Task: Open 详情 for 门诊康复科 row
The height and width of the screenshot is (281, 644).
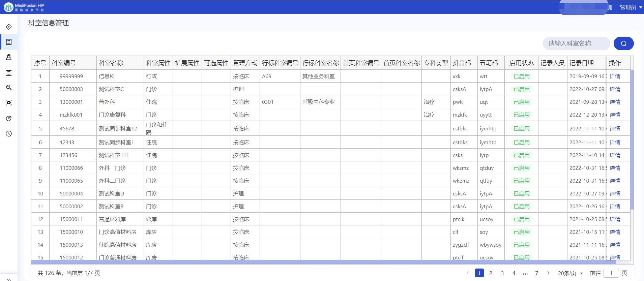Action: pos(615,115)
